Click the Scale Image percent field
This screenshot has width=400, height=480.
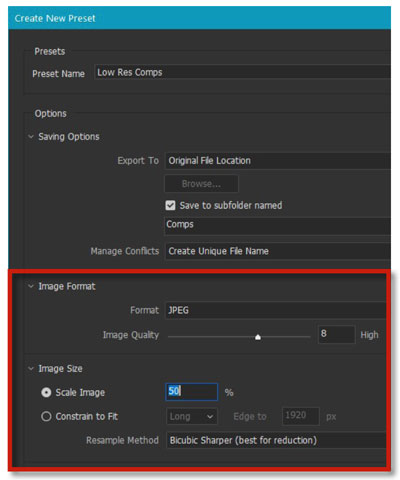coord(192,392)
